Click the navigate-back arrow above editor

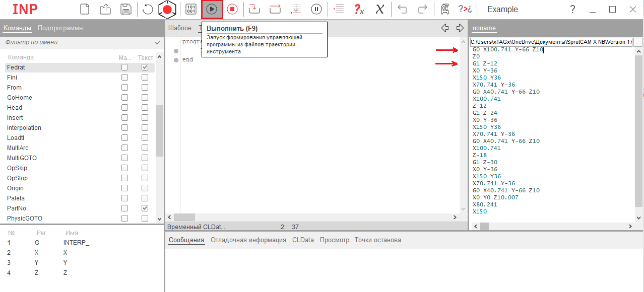coord(444,28)
